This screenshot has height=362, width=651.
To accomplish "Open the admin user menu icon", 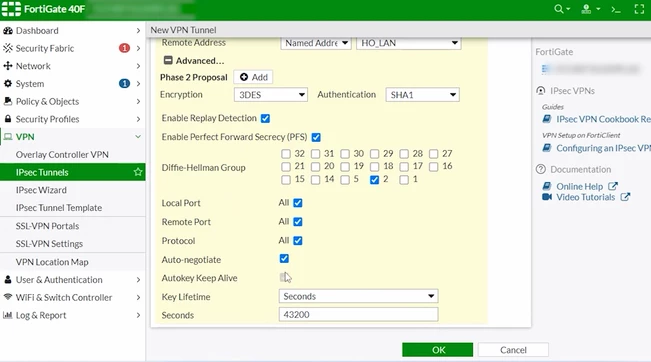I will pyautogui.click(x=586, y=9).
